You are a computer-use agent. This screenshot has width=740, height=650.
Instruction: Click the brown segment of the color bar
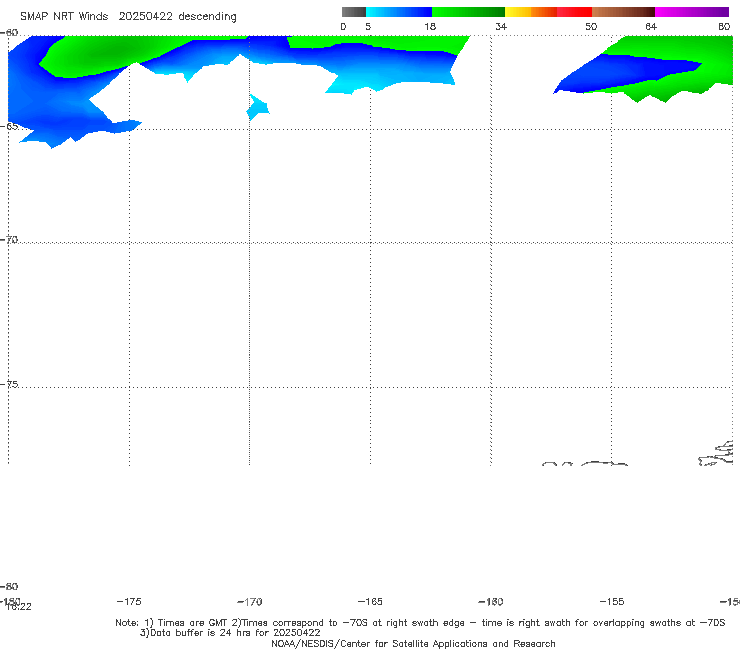623,12
